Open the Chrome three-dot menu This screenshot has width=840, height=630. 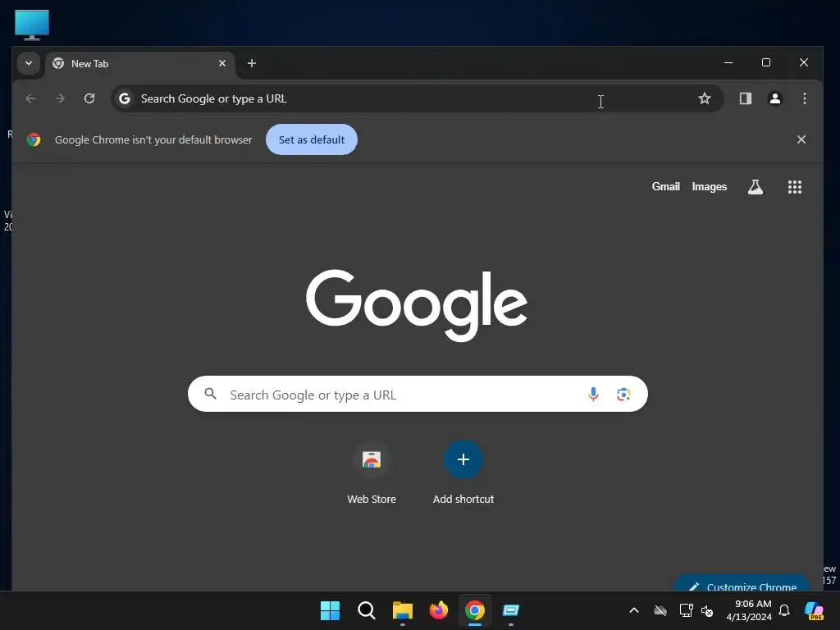click(804, 98)
